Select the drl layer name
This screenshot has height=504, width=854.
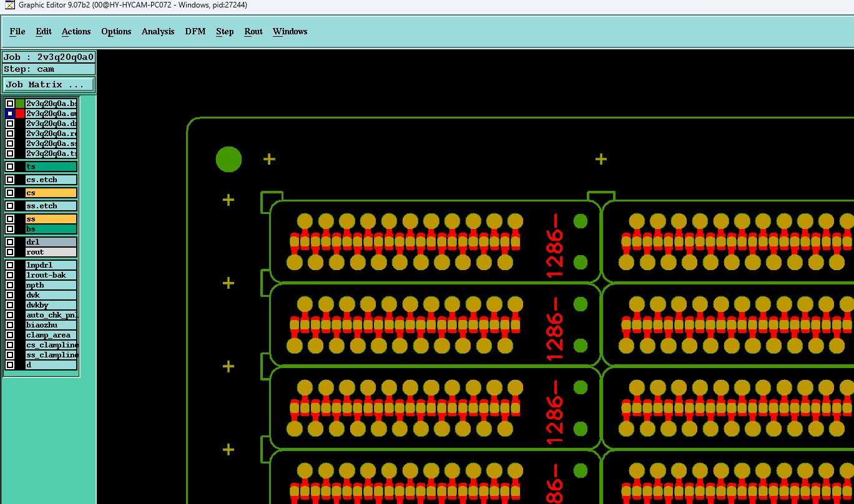[51, 242]
